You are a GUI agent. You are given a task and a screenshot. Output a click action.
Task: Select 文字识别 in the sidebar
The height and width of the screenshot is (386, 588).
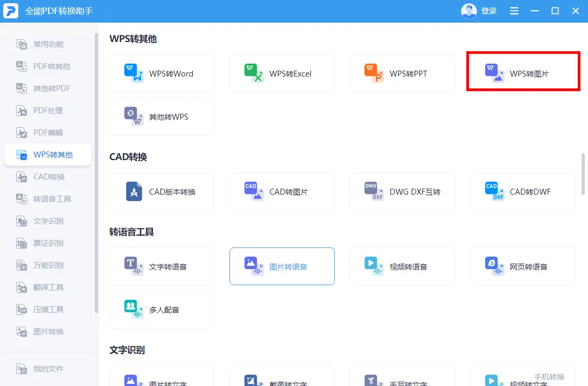(48, 221)
